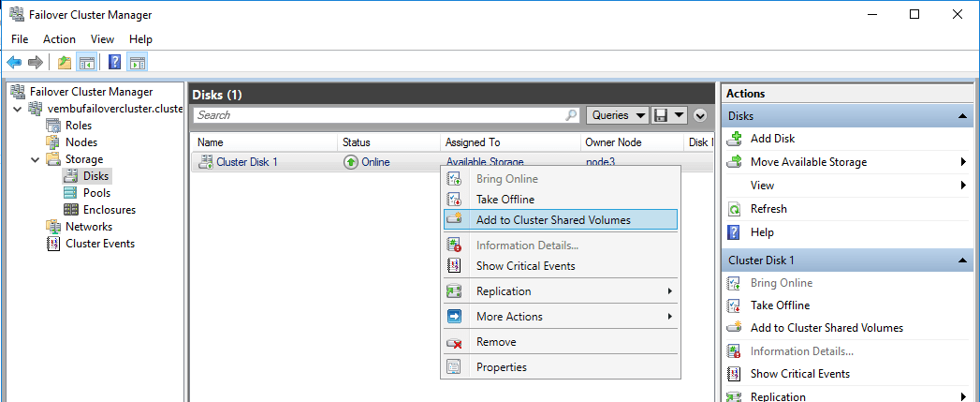The height and width of the screenshot is (402, 980).
Task: Collapse the Disks section in Actions pane
Action: [960, 116]
